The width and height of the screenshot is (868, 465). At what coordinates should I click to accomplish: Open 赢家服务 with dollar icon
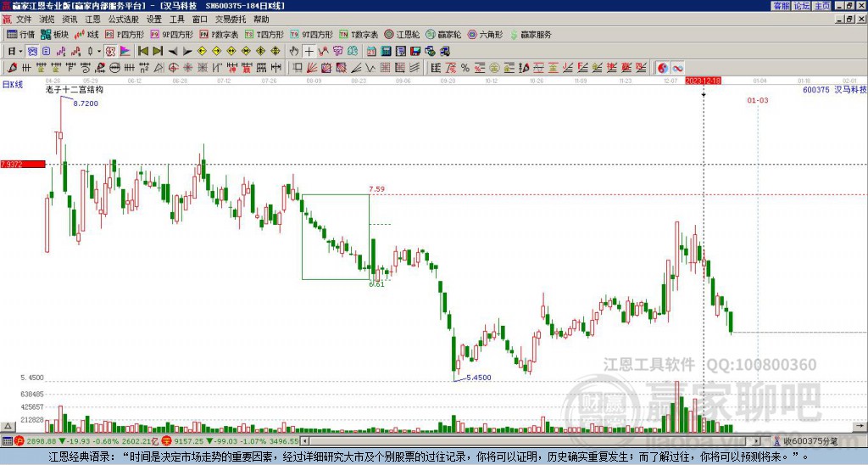click(531, 34)
